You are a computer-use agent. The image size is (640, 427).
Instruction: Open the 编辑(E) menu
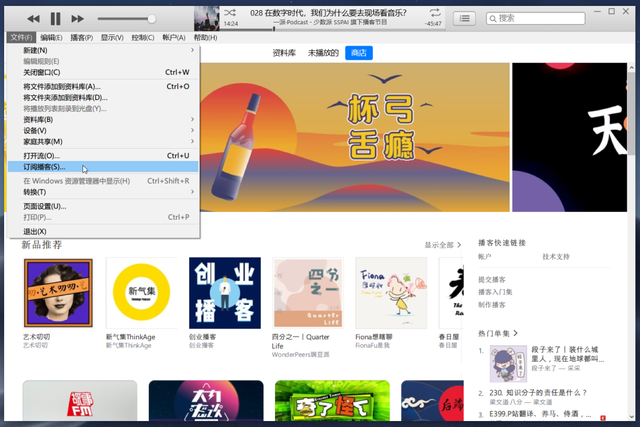tap(51, 38)
